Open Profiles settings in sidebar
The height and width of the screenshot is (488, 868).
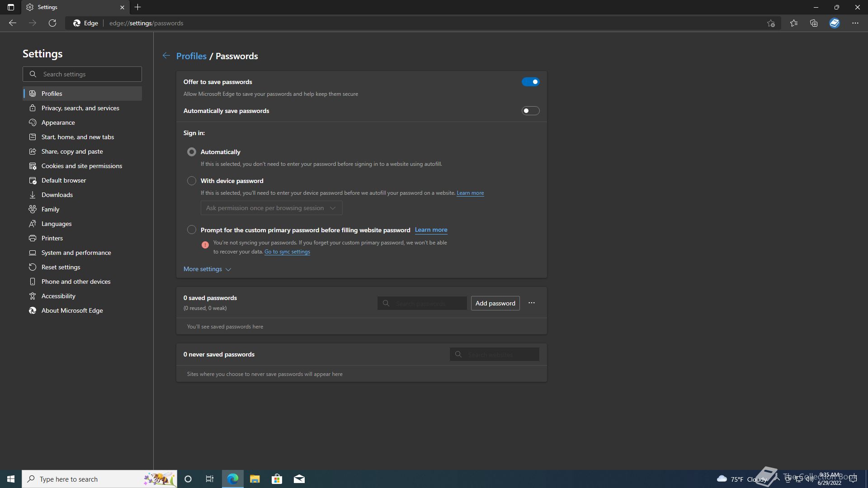[82, 94]
